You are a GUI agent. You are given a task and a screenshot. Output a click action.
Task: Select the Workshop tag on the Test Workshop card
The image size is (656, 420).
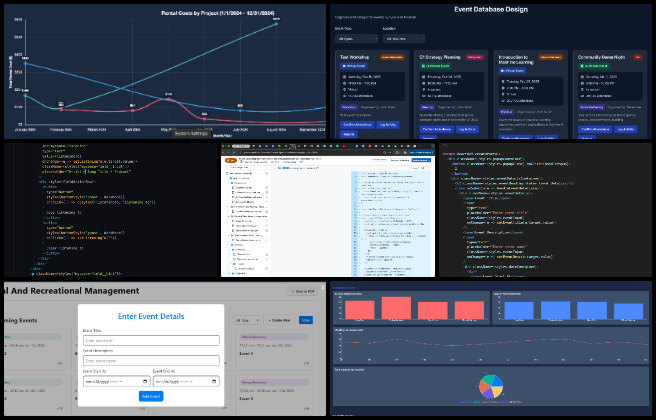click(x=349, y=107)
